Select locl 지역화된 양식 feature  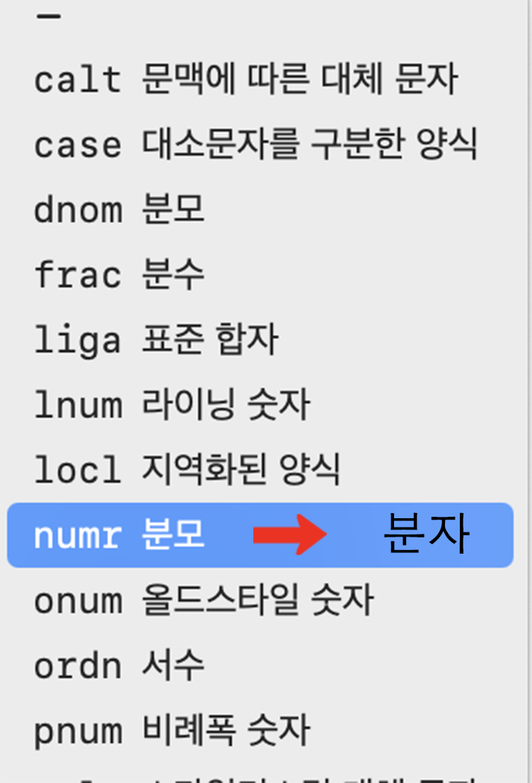point(260,469)
